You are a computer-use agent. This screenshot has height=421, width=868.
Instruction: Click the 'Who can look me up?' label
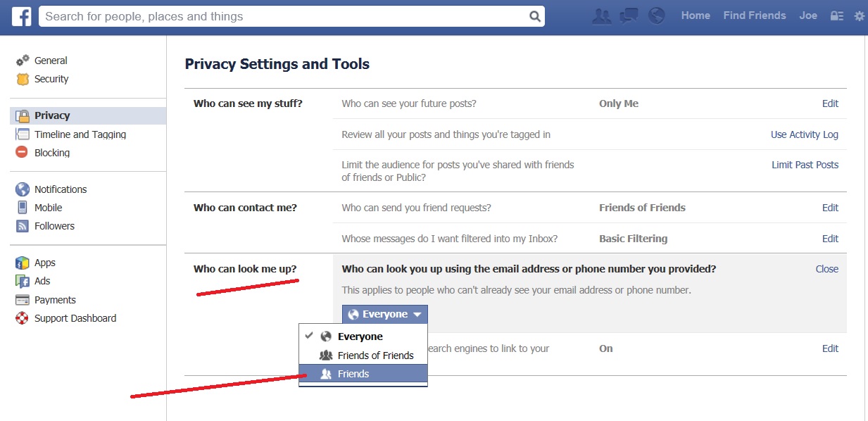pos(245,269)
